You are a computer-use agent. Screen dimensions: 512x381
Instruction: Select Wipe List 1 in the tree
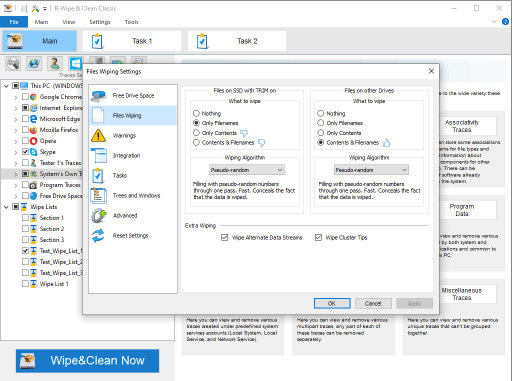54,284
